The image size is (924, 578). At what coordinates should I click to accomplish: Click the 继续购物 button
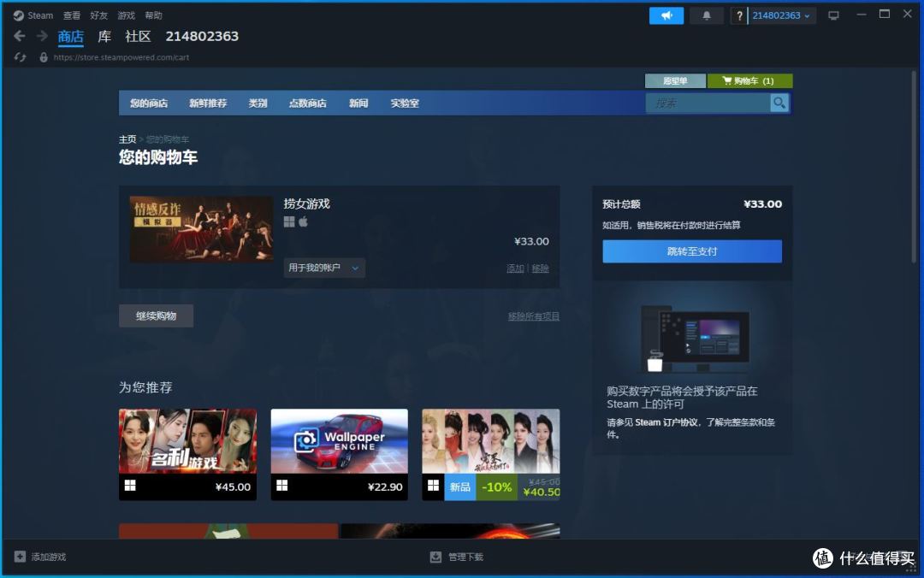[x=157, y=316]
